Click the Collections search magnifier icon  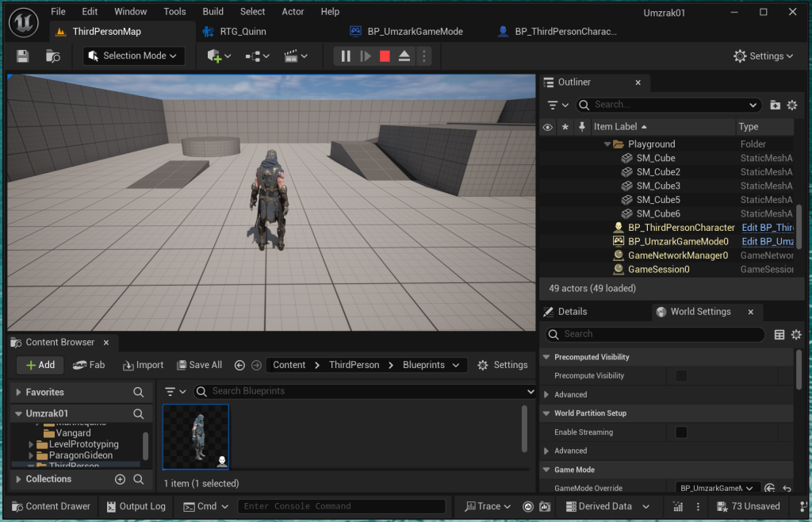(x=138, y=479)
